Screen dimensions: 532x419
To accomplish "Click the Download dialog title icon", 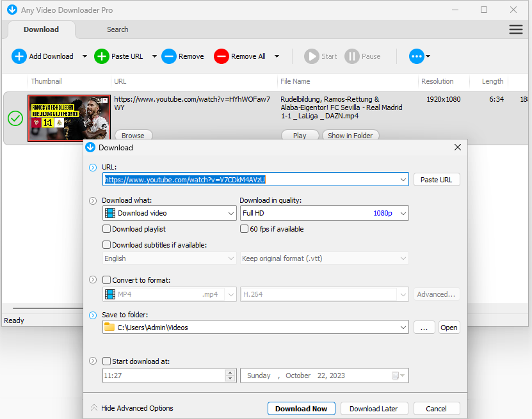I will coord(90,148).
